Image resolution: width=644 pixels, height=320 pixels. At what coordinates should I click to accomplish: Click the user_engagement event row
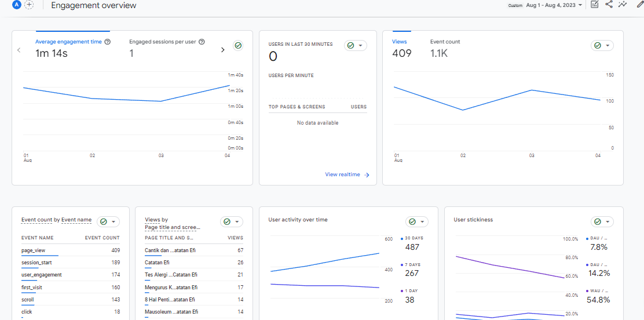[71, 275]
